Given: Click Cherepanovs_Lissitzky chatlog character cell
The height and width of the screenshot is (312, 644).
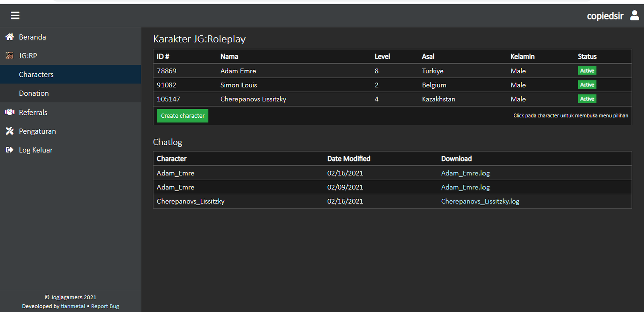Looking at the screenshot, I should (191, 201).
